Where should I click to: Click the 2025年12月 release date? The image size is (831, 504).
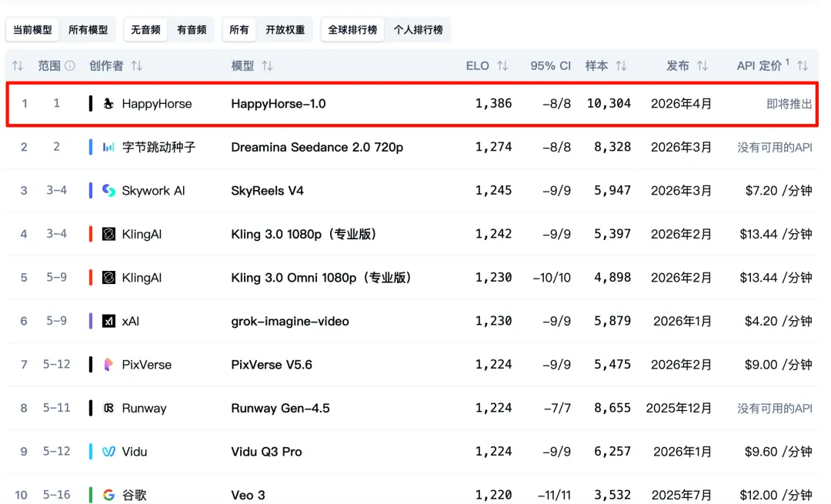coord(679,408)
